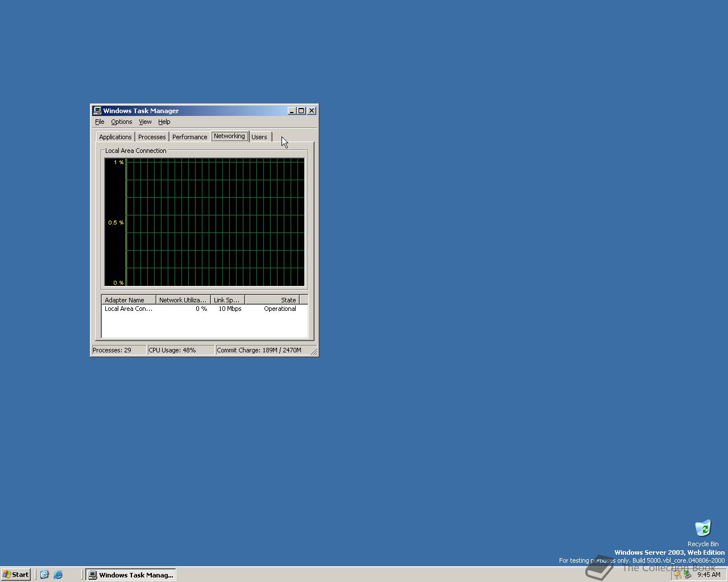The width and height of the screenshot is (728, 582).
Task: Sort by Network Utilization column header
Action: (x=183, y=300)
